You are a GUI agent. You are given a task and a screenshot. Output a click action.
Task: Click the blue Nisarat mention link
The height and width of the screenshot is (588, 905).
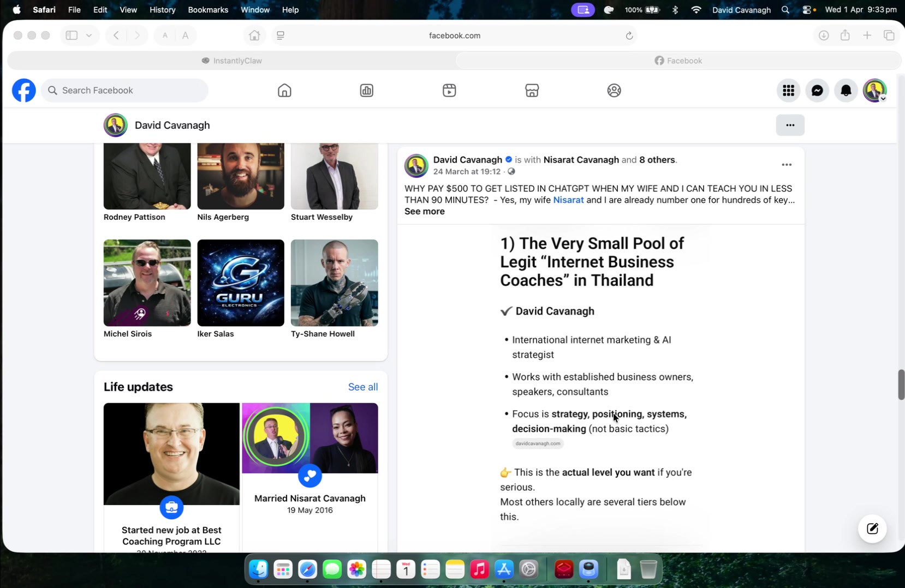(568, 200)
